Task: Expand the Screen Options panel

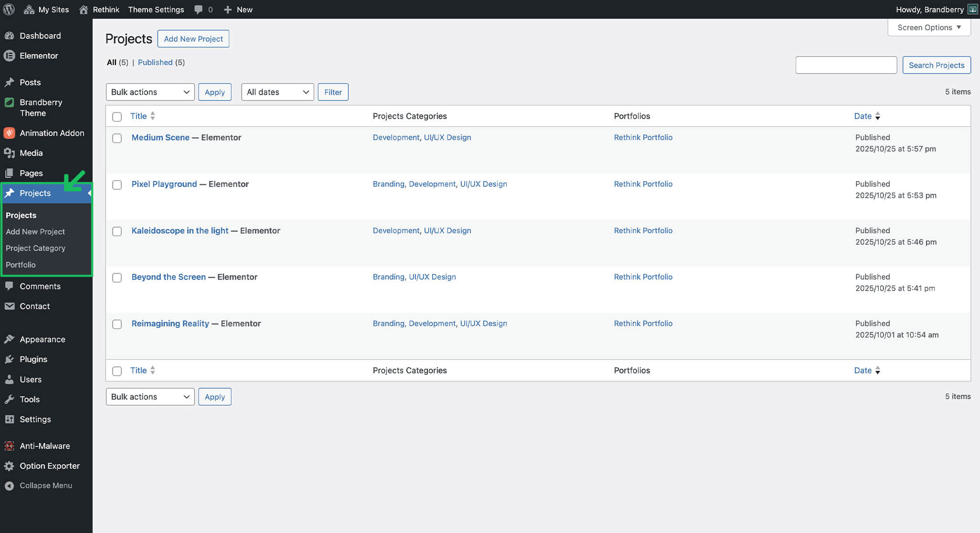Action: pos(929,27)
